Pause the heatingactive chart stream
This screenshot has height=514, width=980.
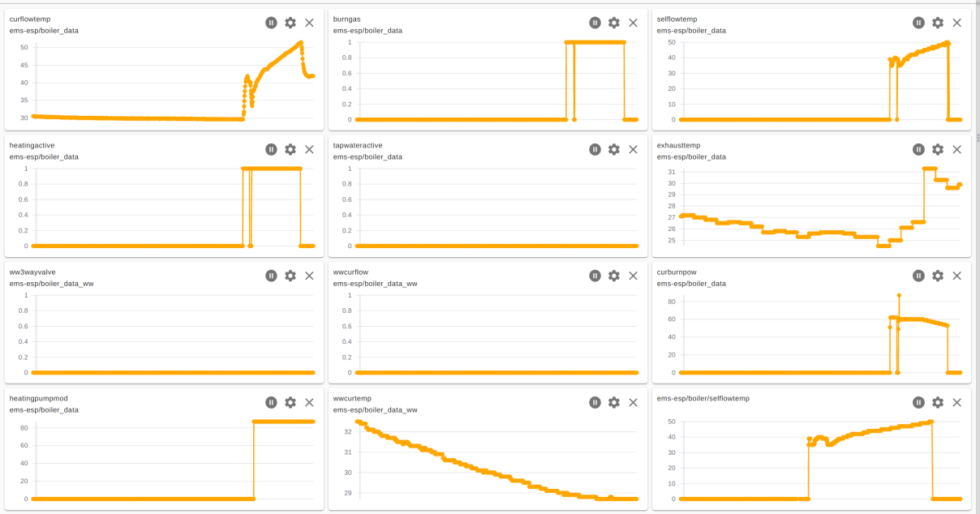pos(270,149)
